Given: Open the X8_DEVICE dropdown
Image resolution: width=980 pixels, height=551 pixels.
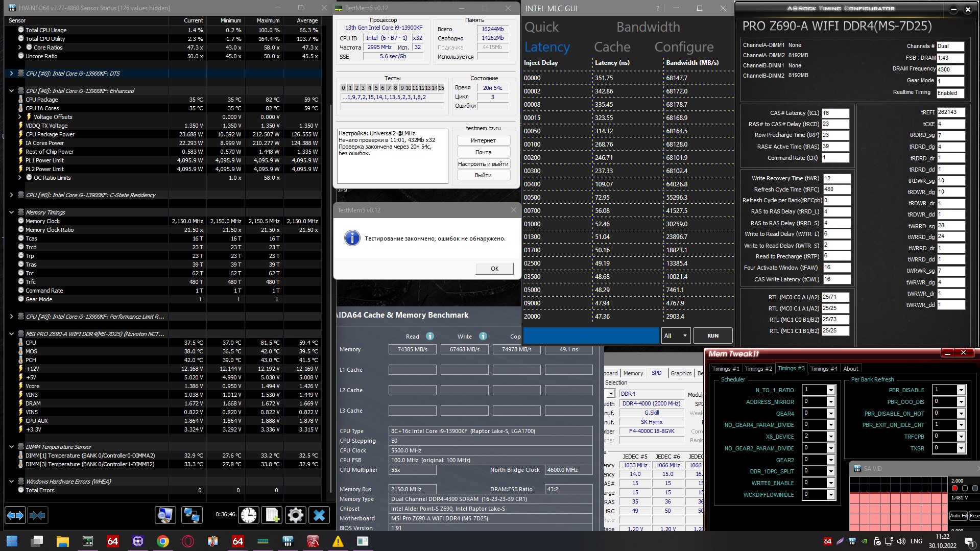Looking at the screenshot, I should pyautogui.click(x=831, y=437).
